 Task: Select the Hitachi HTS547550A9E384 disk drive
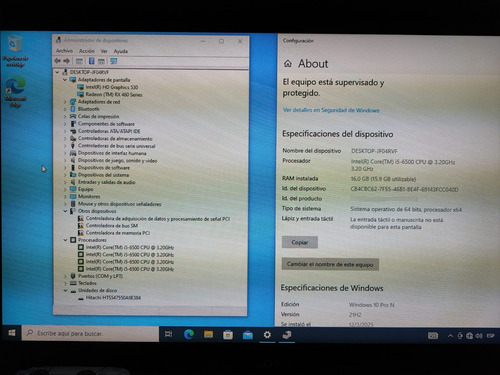[113, 298]
